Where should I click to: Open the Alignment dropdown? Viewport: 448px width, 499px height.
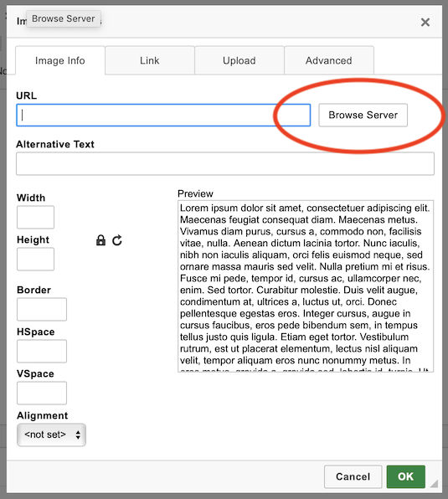tap(52, 435)
